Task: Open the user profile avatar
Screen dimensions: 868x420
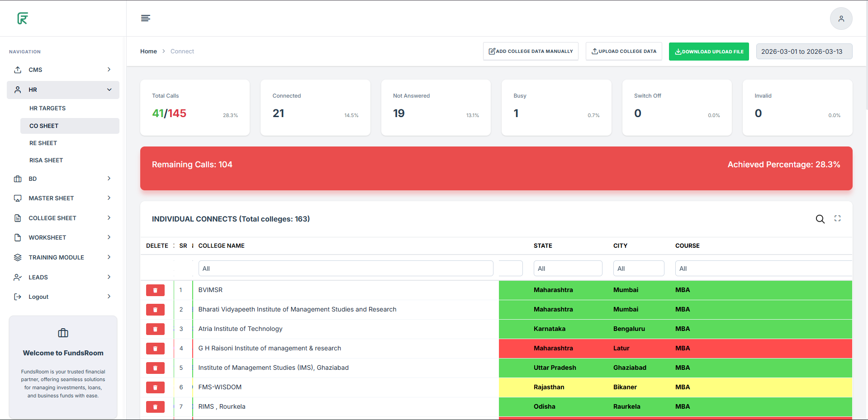Action: click(x=841, y=19)
